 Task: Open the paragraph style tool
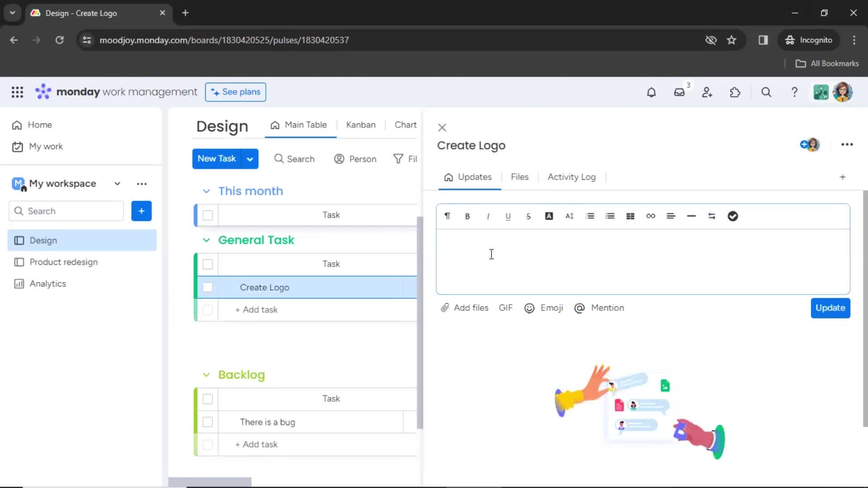click(447, 216)
